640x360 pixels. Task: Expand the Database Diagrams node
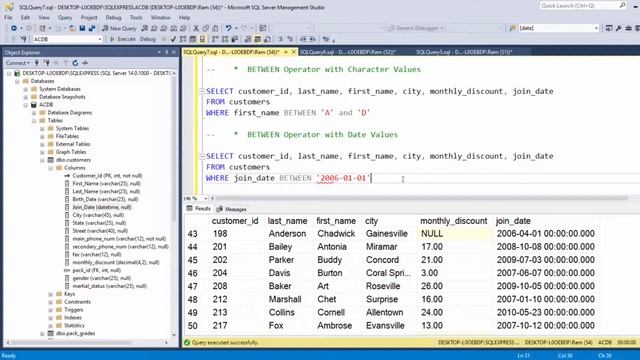pos(34,113)
